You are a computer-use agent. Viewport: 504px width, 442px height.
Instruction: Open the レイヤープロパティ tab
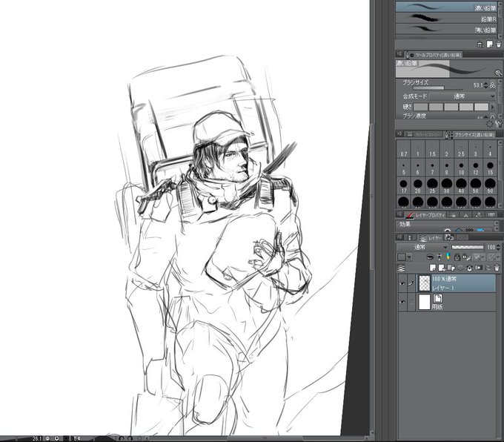point(425,214)
